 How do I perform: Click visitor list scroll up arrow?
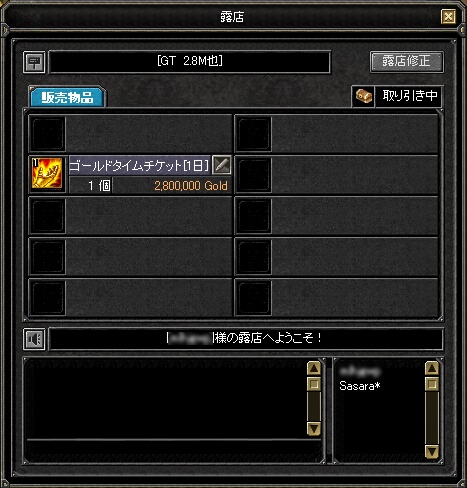[432, 369]
